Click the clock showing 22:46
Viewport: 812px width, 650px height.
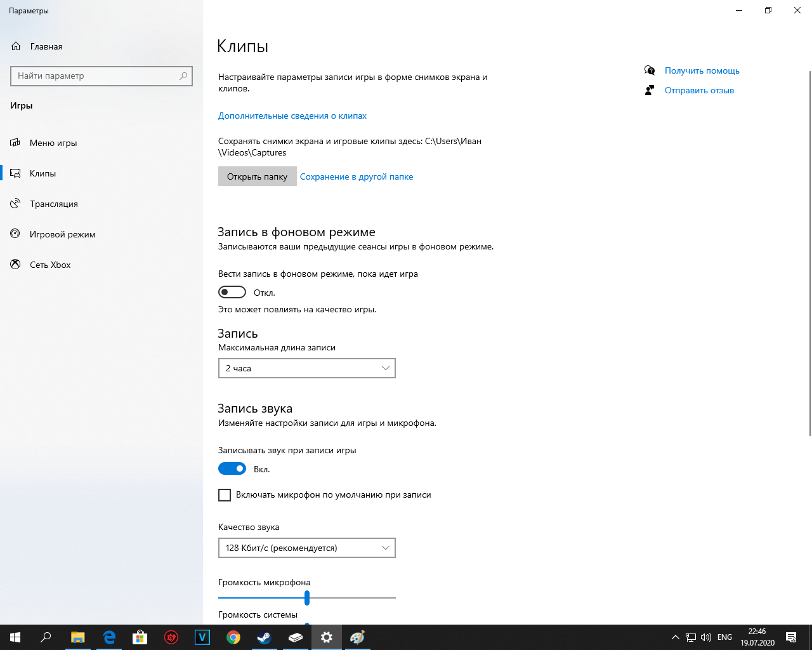click(757, 637)
